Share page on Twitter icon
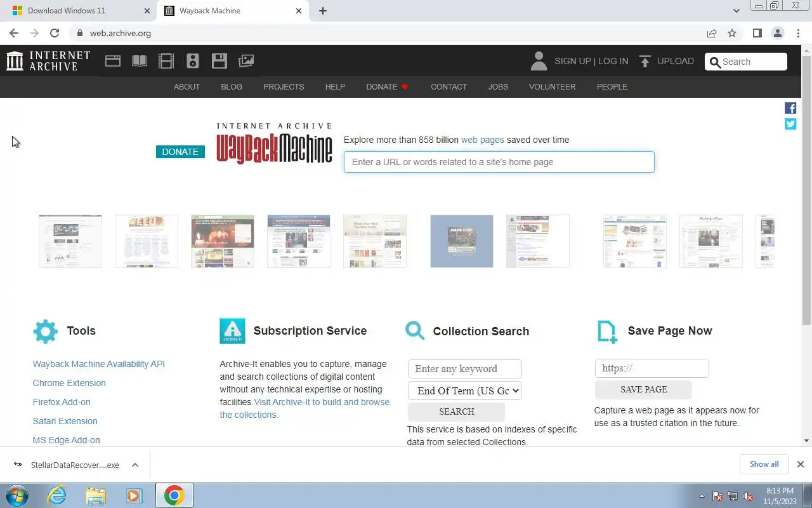Screen dimensions: 812x508 [x=790, y=124]
